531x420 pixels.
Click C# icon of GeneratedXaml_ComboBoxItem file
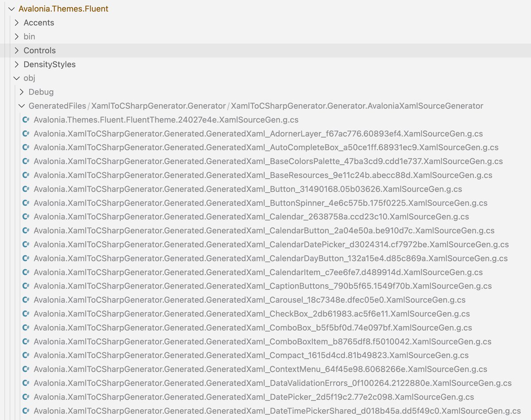(x=26, y=342)
